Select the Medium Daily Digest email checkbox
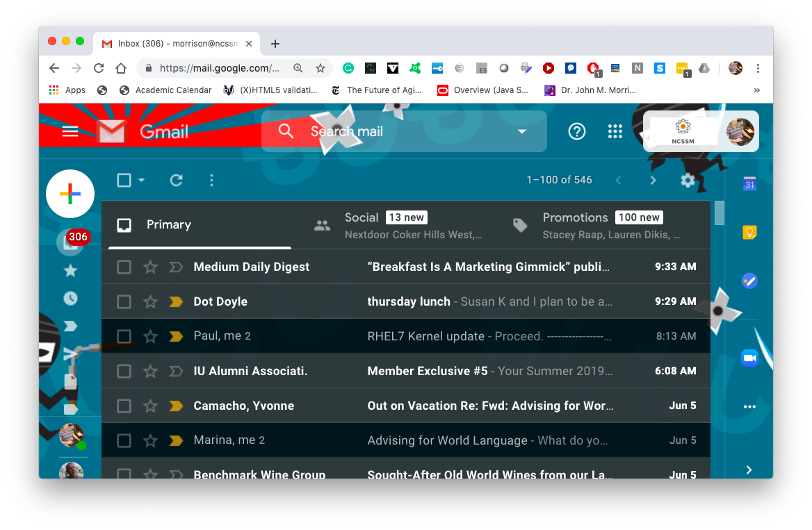Image resolution: width=812 pixels, height=530 pixels. tap(124, 267)
